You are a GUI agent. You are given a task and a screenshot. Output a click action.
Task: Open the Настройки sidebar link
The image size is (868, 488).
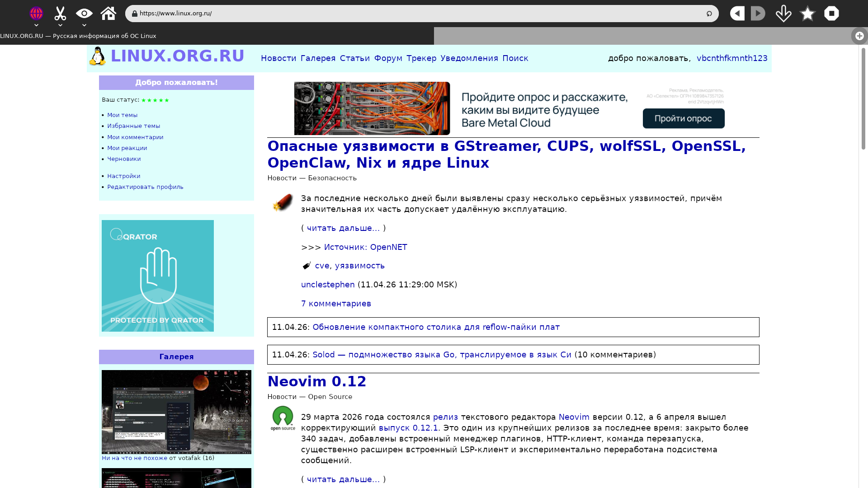(x=123, y=176)
